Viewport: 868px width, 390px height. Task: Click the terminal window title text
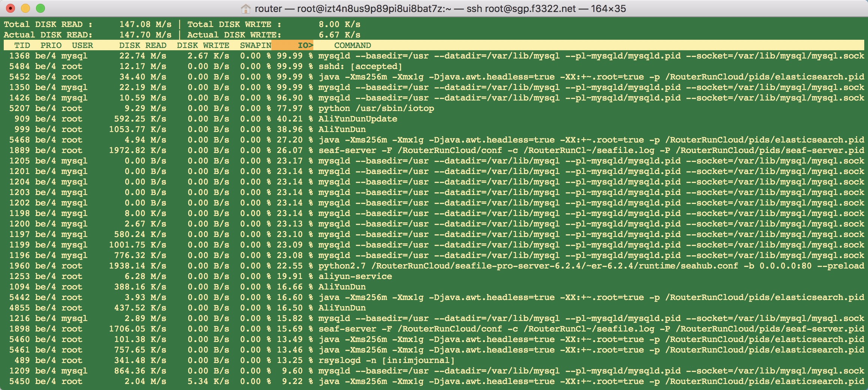point(440,9)
